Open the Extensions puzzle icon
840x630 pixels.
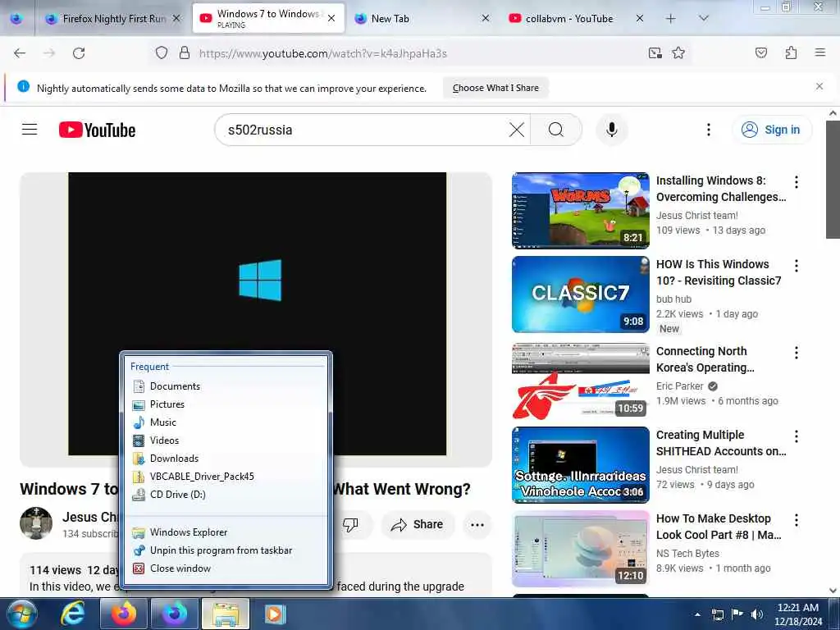(791, 52)
